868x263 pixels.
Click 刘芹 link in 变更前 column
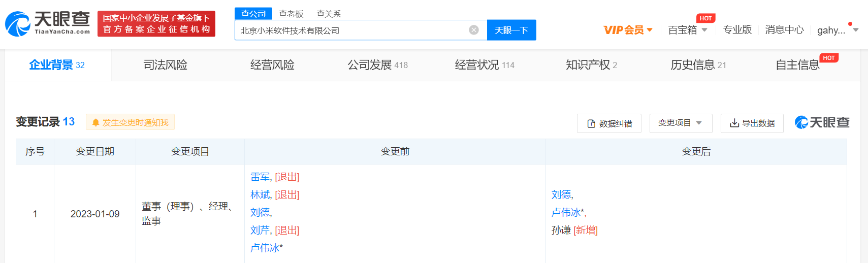[x=260, y=231]
